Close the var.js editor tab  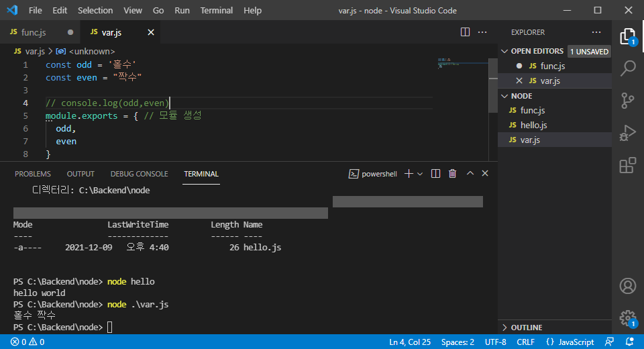pos(151,32)
